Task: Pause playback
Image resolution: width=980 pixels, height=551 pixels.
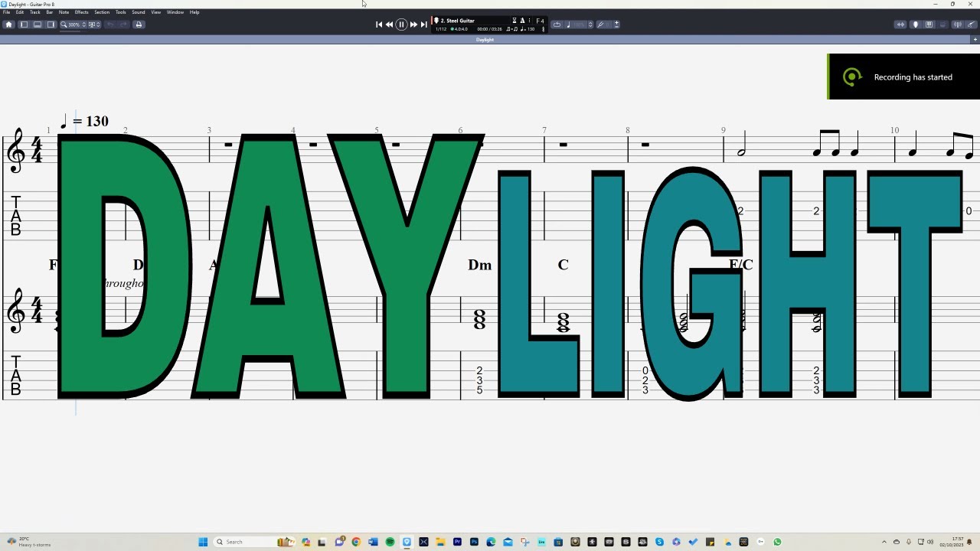Action: point(401,24)
